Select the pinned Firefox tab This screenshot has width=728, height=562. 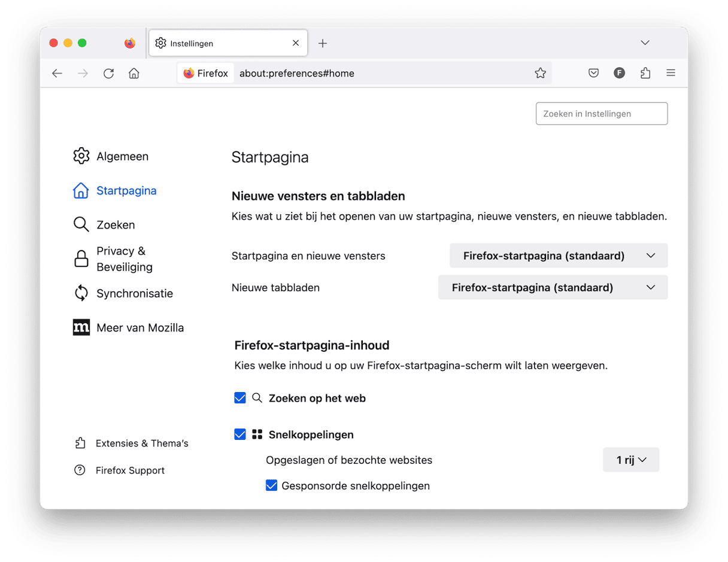tap(130, 43)
